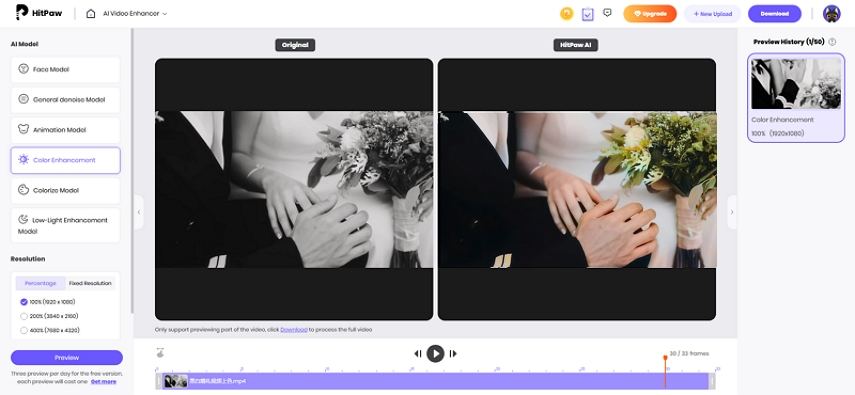855x395 pixels.
Task: Click the HitPaw AI label above right video
Action: pos(576,45)
